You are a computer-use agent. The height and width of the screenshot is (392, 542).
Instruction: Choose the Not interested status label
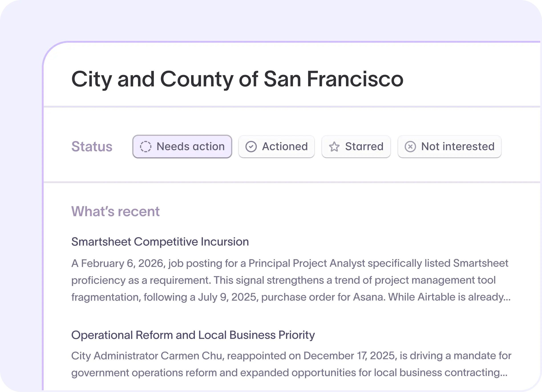[458, 147]
